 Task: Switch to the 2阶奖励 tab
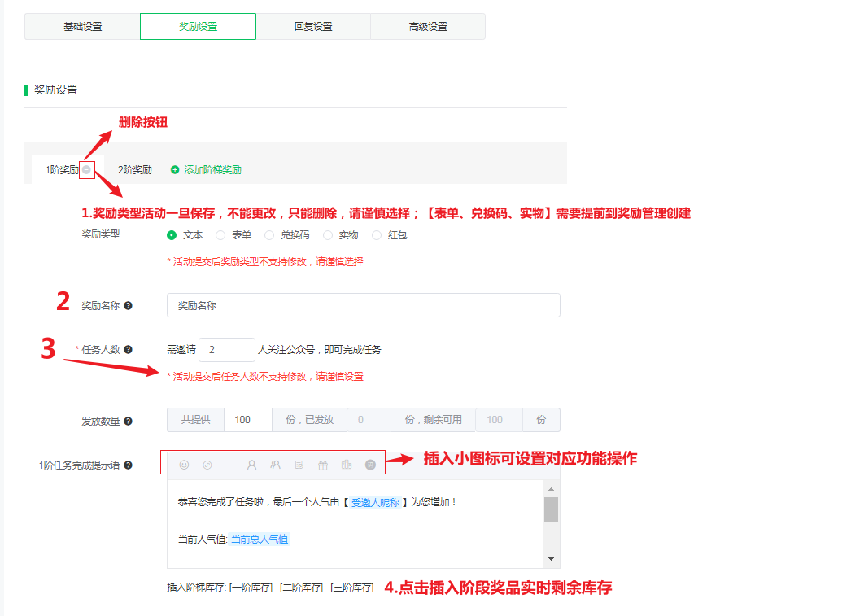point(133,169)
